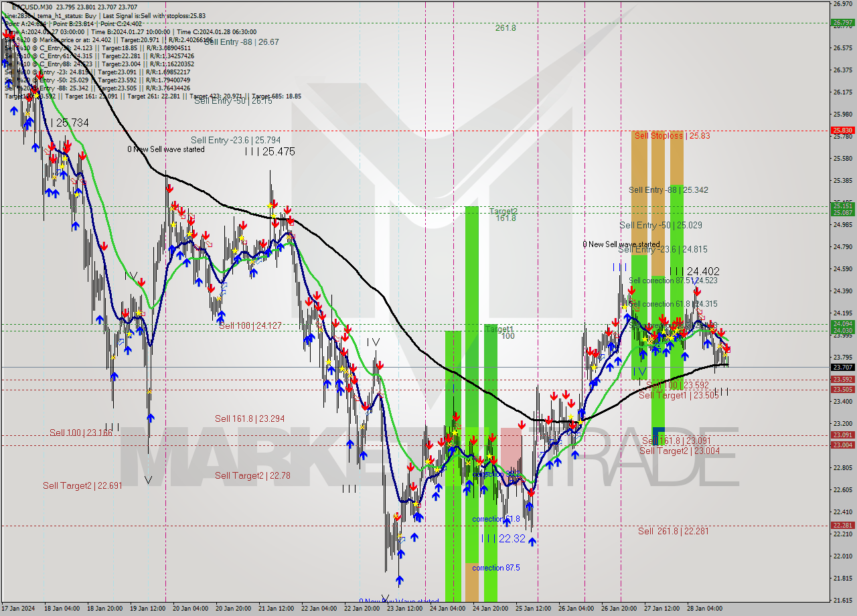Click the 'Sell correction 87.5 | 24.523' label
Image resolution: width=857 pixels, height=616 pixels.
pos(674,281)
